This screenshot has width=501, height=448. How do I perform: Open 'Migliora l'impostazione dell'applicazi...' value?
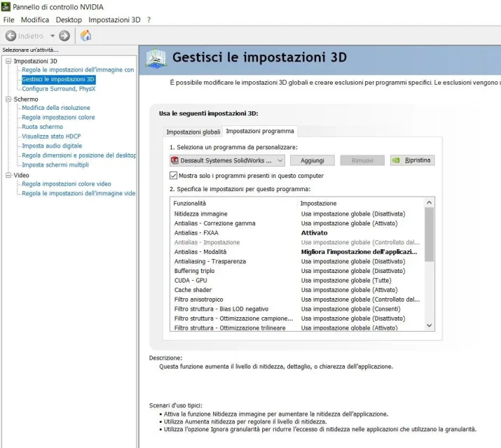pyautogui.click(x=359, y=252)
